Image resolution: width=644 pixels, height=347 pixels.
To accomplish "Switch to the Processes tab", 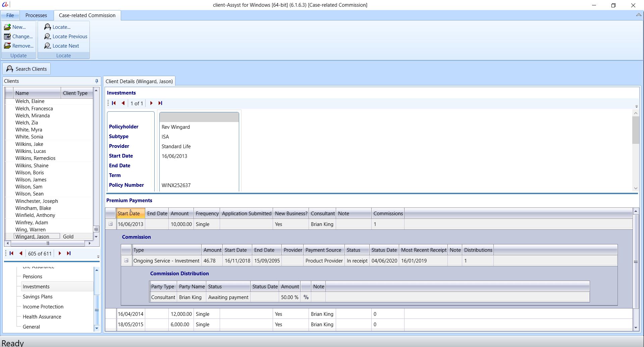I will (36, 15).
